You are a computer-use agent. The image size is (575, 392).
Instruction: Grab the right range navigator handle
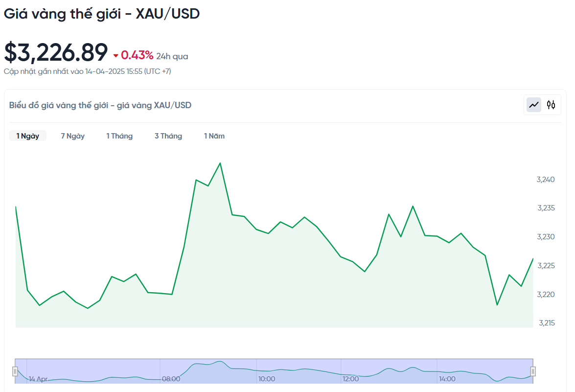pos(533,371)
